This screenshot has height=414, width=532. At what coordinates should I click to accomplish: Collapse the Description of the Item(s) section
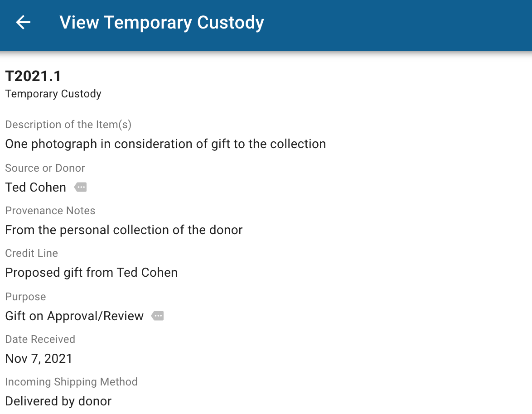[68, 125]
